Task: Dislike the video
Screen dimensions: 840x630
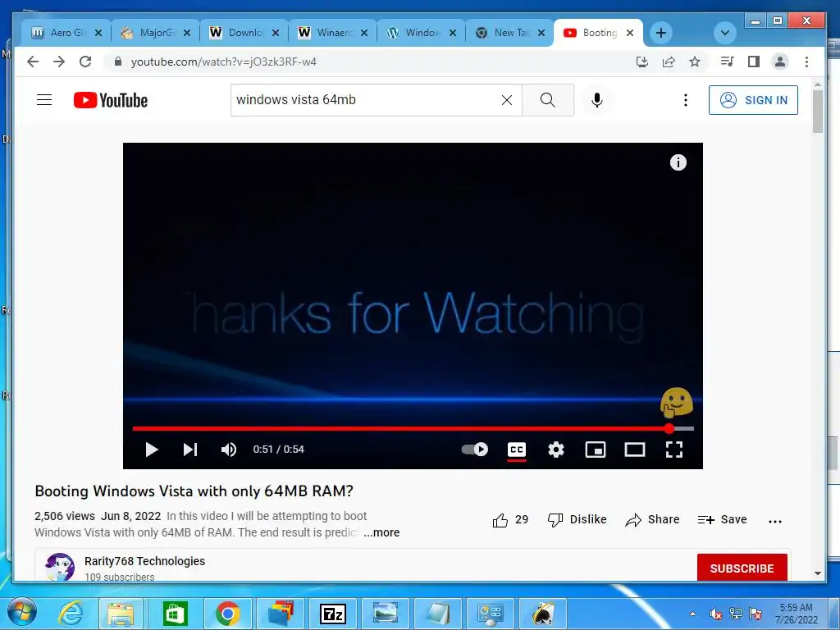Action: click(577, 519)
